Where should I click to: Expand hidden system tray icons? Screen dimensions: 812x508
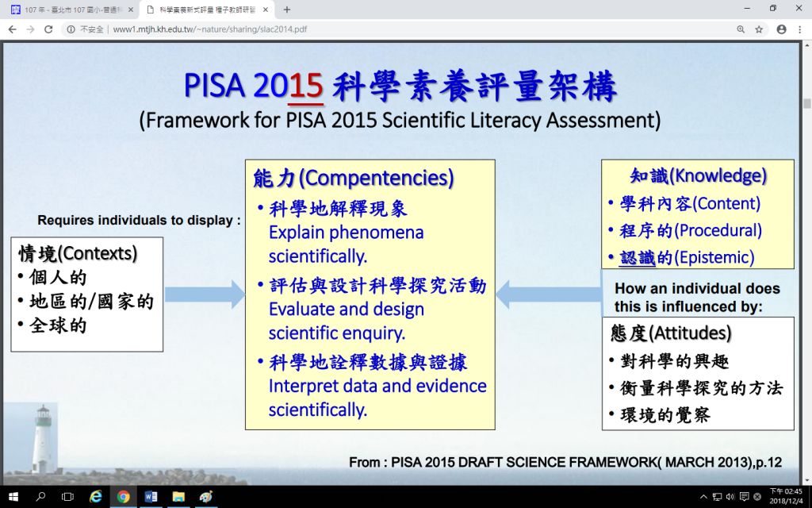pyautogui.click(x=703, y=497)
